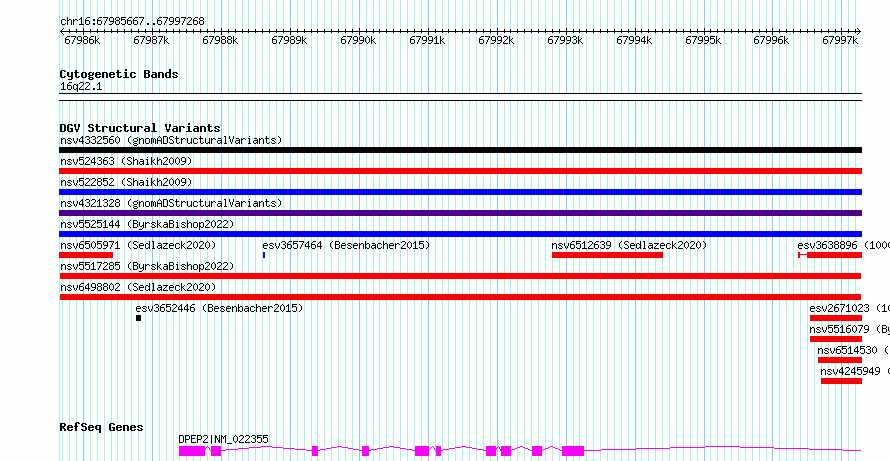Click the nsv4332560 (gnomADStructuralVariants) label
The height and width of the screenshot is (461, 890).
click(x=171, y=140)
